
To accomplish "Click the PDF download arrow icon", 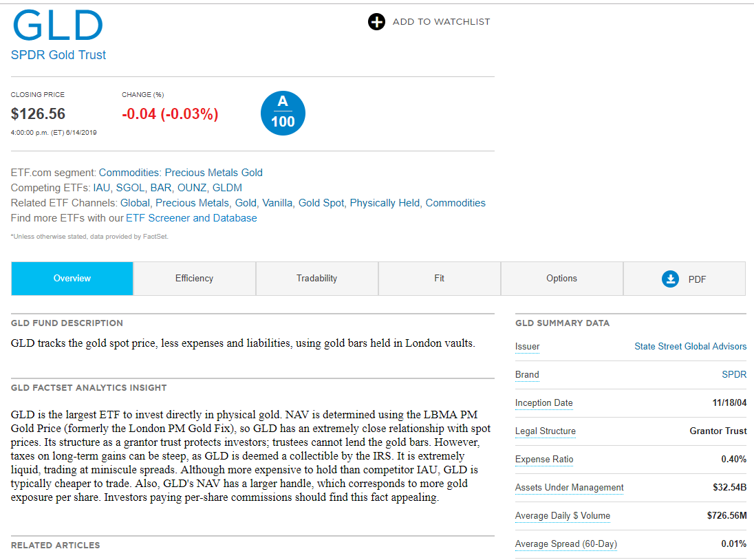I will point(670,279).
